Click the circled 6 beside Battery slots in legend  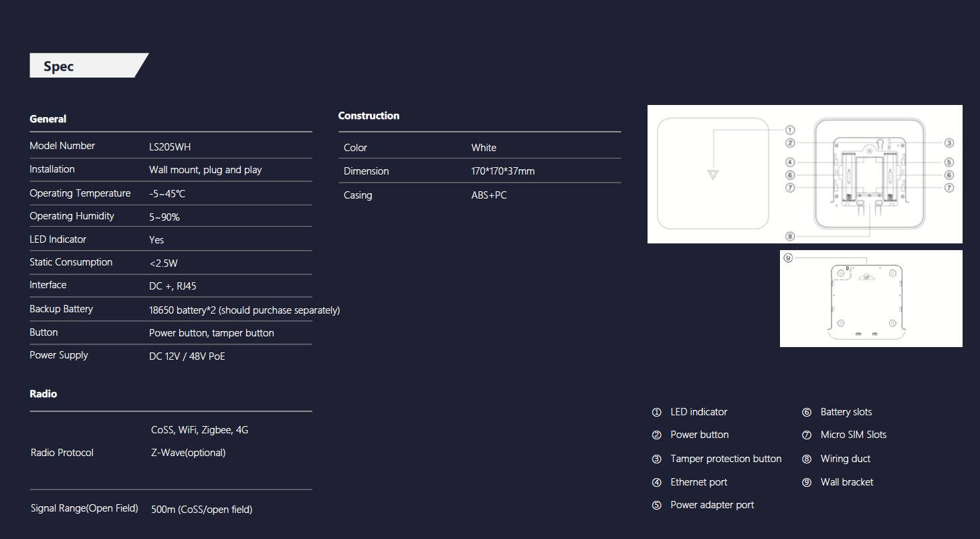(806, 413)
